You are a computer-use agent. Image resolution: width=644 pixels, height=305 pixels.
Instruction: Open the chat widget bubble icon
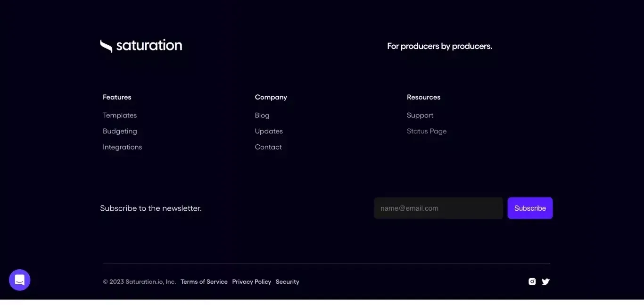pos(20,280)
